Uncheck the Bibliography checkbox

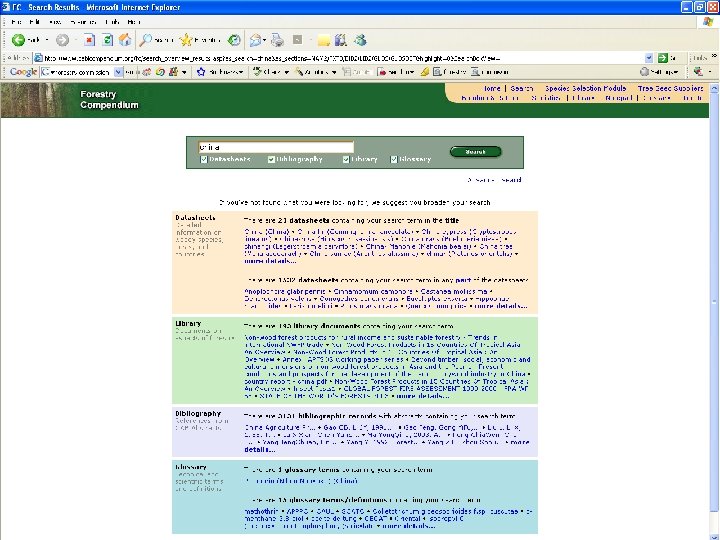(x=271, y=159)
